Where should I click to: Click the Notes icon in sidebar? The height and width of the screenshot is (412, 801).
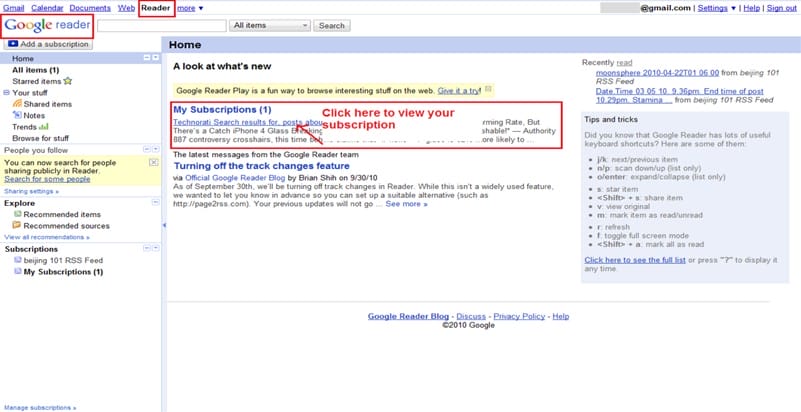point(17,116)
